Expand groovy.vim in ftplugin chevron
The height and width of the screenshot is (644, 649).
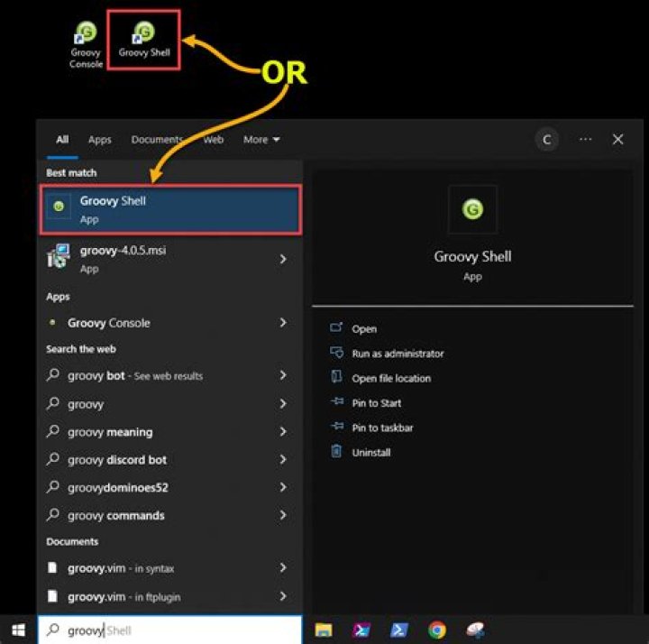[283, 596]
